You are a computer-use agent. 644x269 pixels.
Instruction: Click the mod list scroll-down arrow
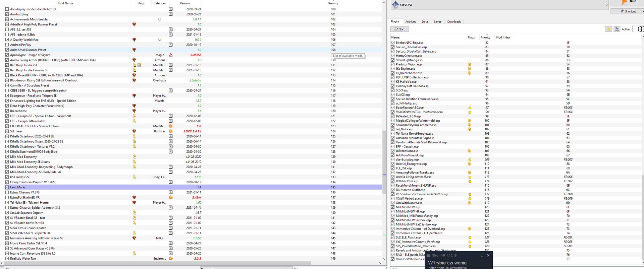tap(384, 259)
